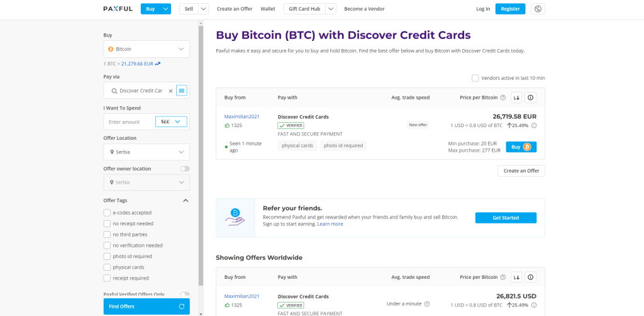Screen dimensions: 644x316
Task: Click sort icon in first offers table header
Action: [516, 98]
